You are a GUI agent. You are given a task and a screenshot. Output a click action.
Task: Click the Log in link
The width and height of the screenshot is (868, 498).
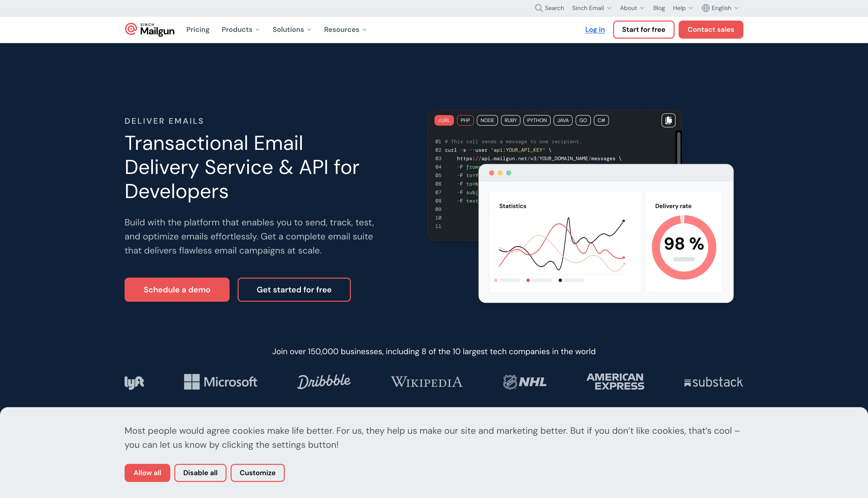595,30
